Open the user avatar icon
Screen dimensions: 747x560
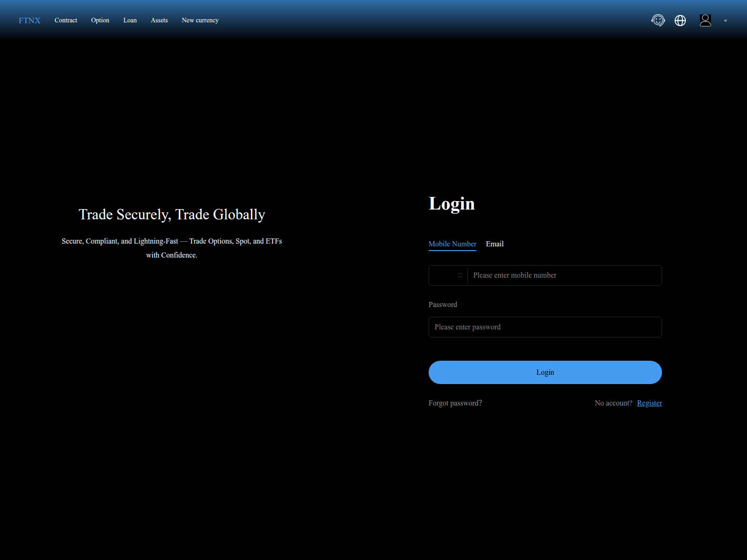pos(705,21)
